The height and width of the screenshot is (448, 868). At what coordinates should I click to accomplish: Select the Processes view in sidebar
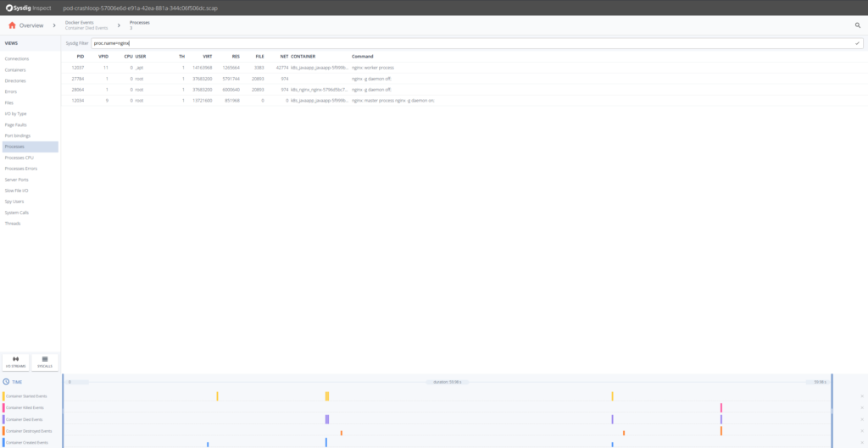tap(30, 147)
